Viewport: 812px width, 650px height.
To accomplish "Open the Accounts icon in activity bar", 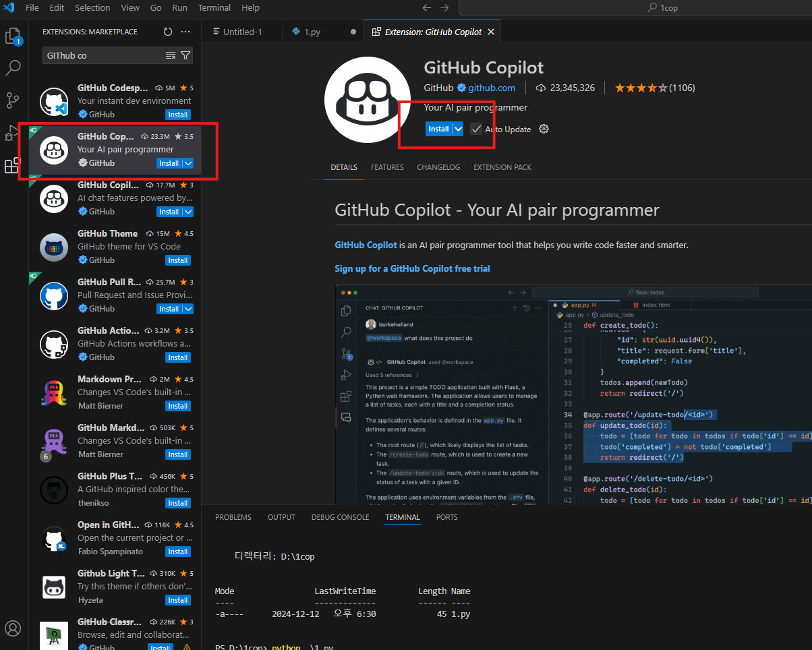I will coord(13,628).
